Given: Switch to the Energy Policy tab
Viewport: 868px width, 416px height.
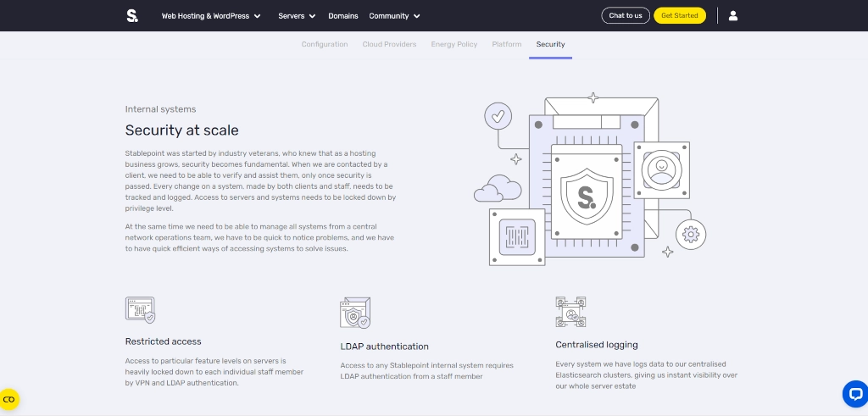Looking at the screenshot, I should pyautogui.click(x=454, y=44).
